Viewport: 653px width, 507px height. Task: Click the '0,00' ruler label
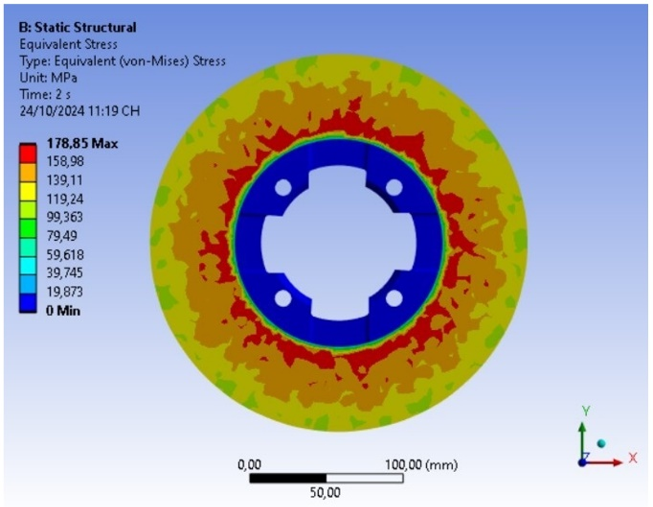point(249,465)
